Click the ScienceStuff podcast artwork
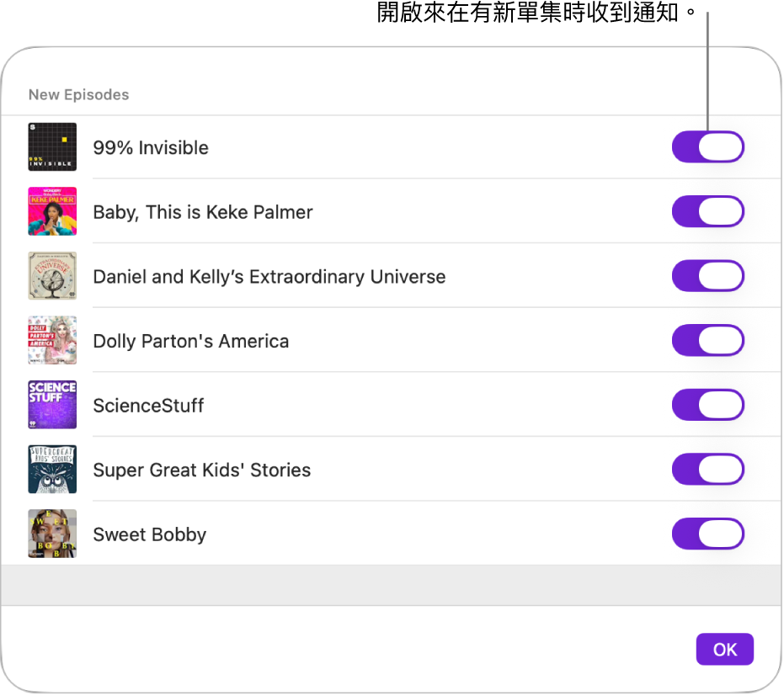784x696 pixels. click(52, 405)
